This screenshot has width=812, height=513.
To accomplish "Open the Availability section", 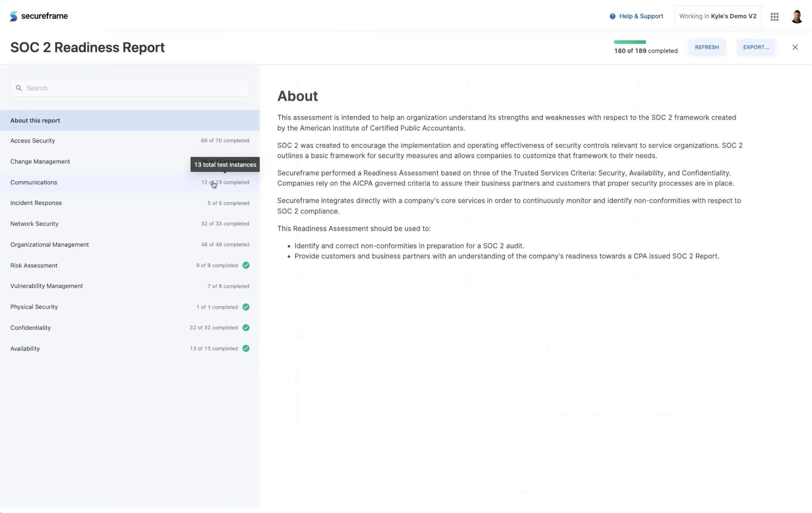I will pos(130,348).
